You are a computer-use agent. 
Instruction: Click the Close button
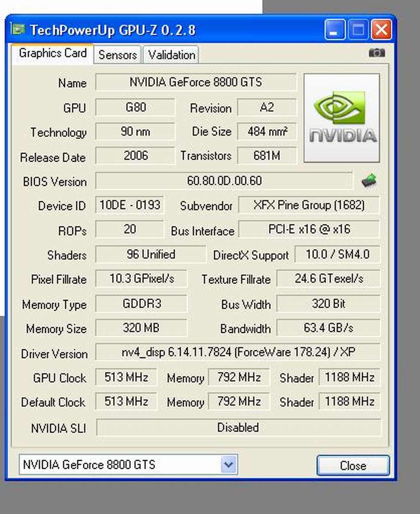[353, 466]
